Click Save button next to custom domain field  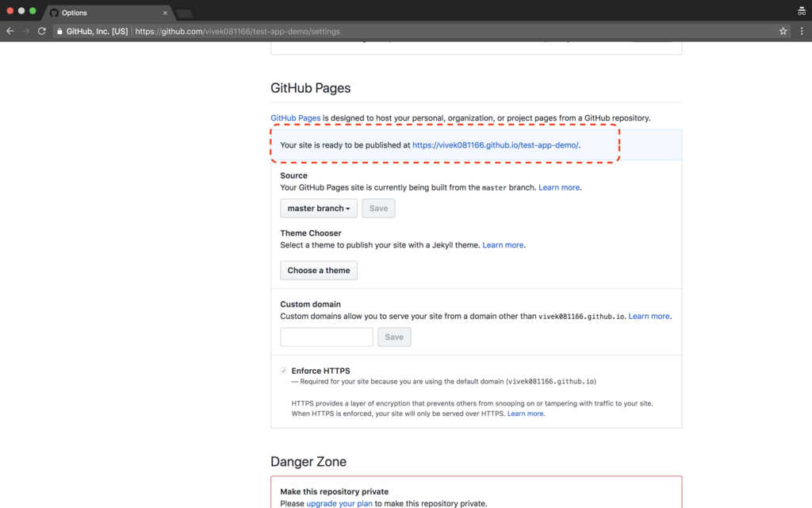tap(394, 337)
